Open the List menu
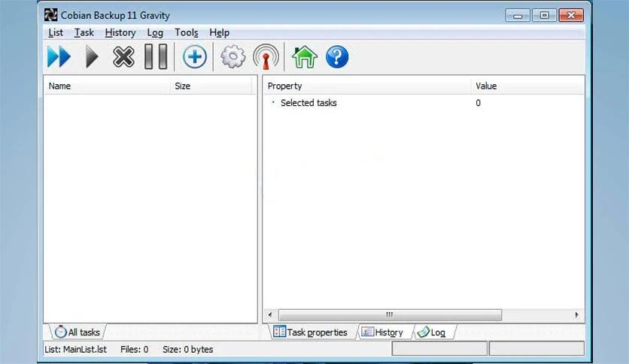Screen dimensions: 629x364 pyautogui.click(x=56, y=32)
